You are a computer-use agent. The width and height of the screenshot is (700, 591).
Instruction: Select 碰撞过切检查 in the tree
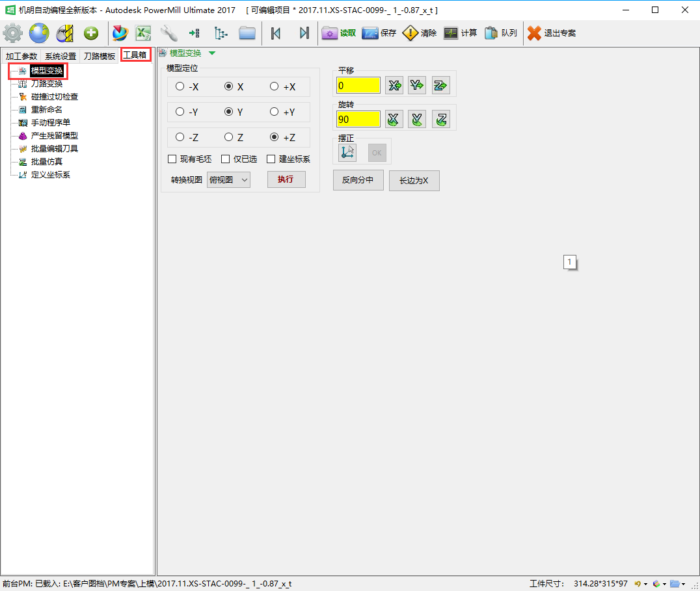[55, 97]
